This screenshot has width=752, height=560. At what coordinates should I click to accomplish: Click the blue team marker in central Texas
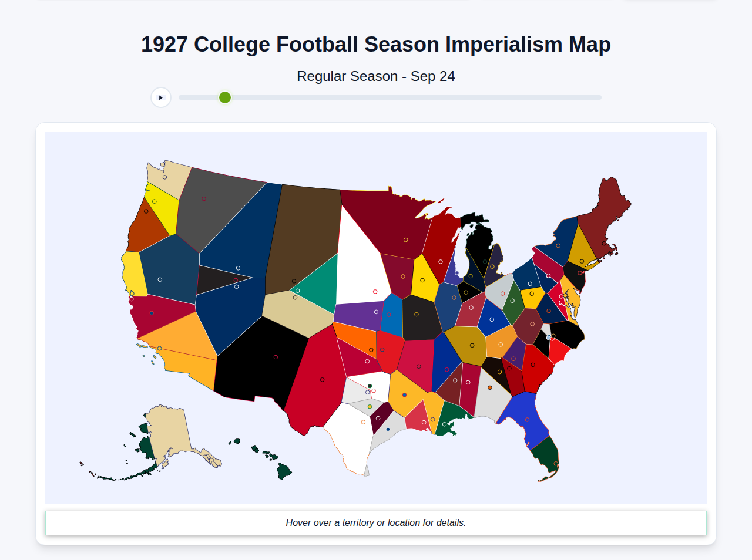388,428
